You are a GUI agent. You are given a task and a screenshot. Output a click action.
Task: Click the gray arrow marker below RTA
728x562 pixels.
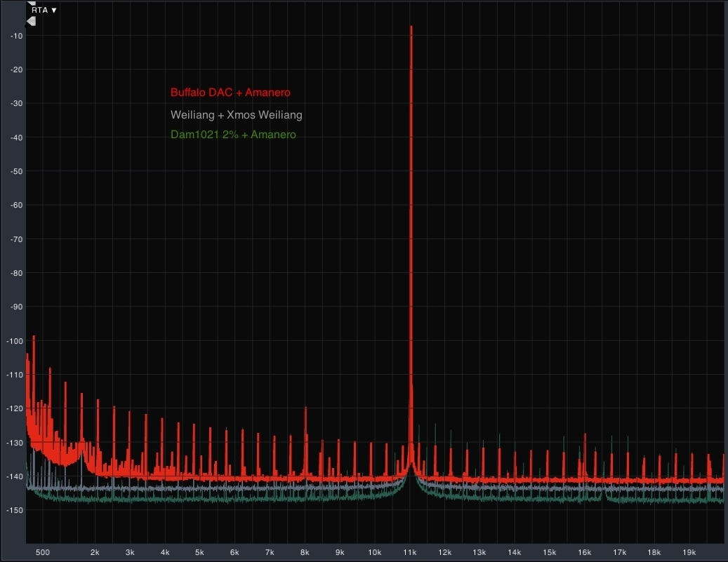pos(31,21)
